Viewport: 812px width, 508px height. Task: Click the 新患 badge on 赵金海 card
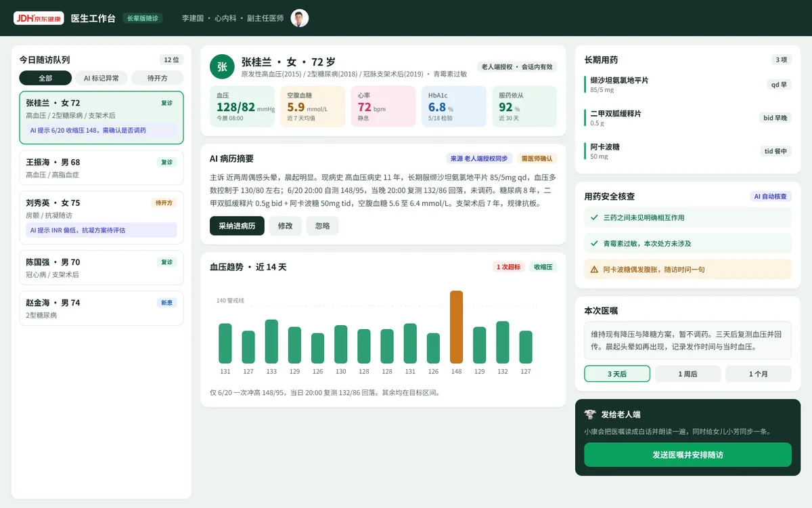[x=166, y=303]
